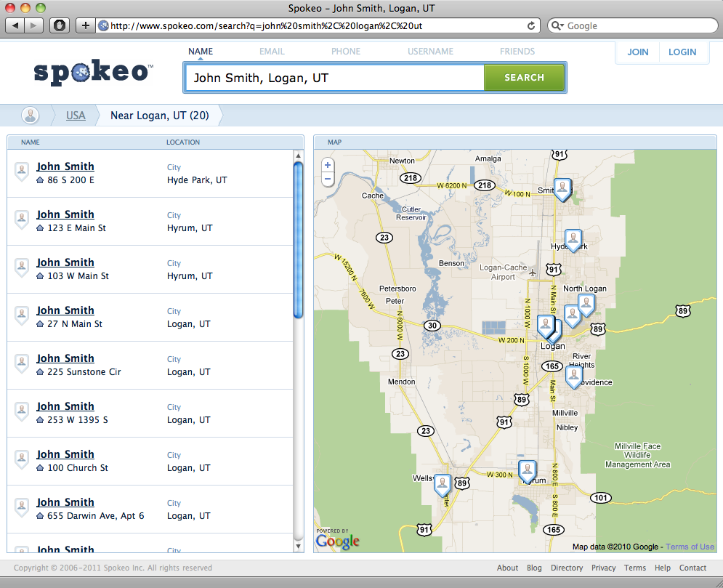
Task: Click the NAME column header
Action: coord(31,142)
